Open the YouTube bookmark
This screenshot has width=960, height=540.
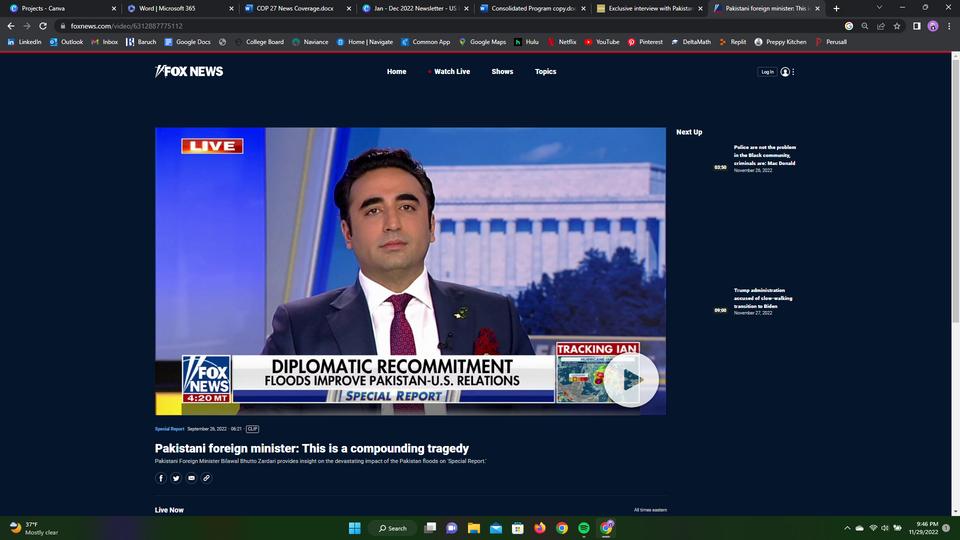click(602, 42)
